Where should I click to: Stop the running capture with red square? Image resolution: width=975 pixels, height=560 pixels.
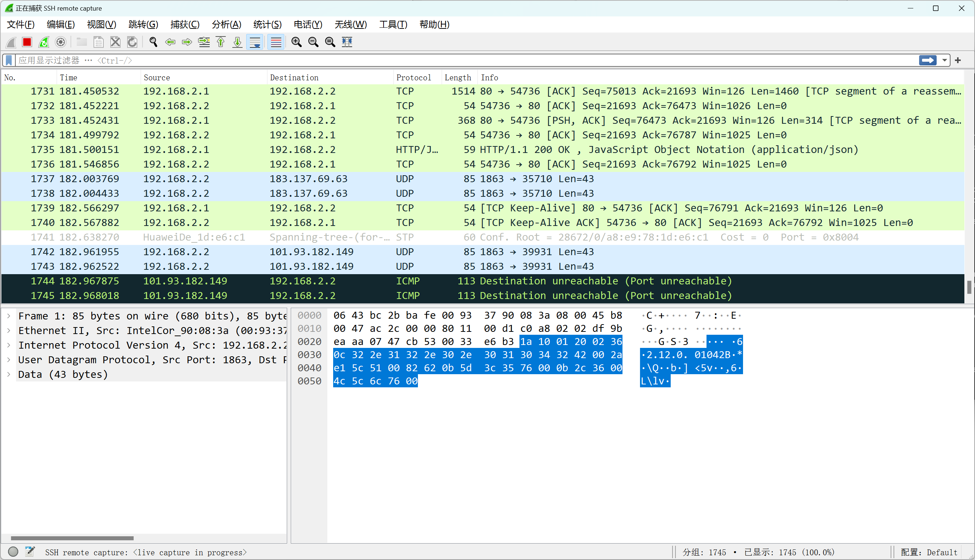27,42
